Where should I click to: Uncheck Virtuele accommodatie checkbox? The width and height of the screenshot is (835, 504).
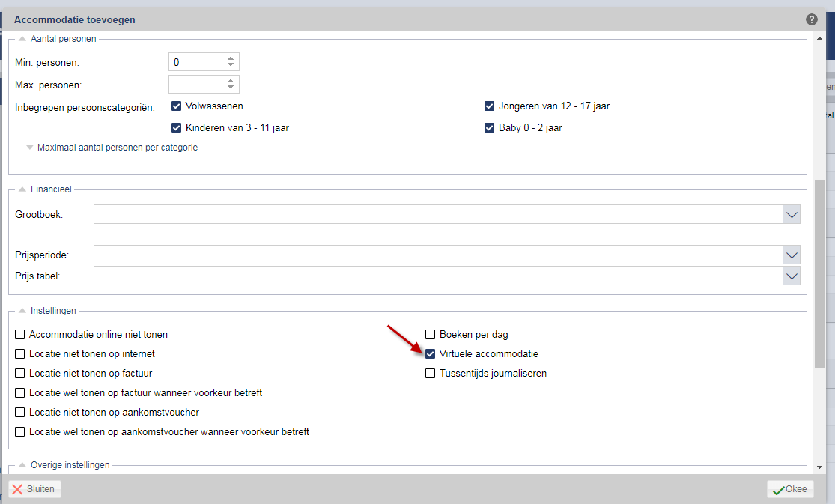pos(431,353)
